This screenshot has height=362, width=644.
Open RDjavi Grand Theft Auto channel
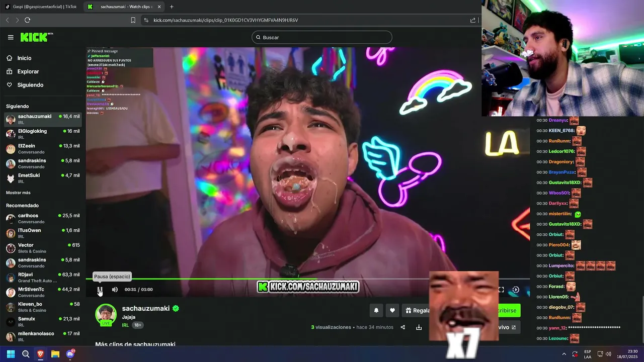[43, 278]
